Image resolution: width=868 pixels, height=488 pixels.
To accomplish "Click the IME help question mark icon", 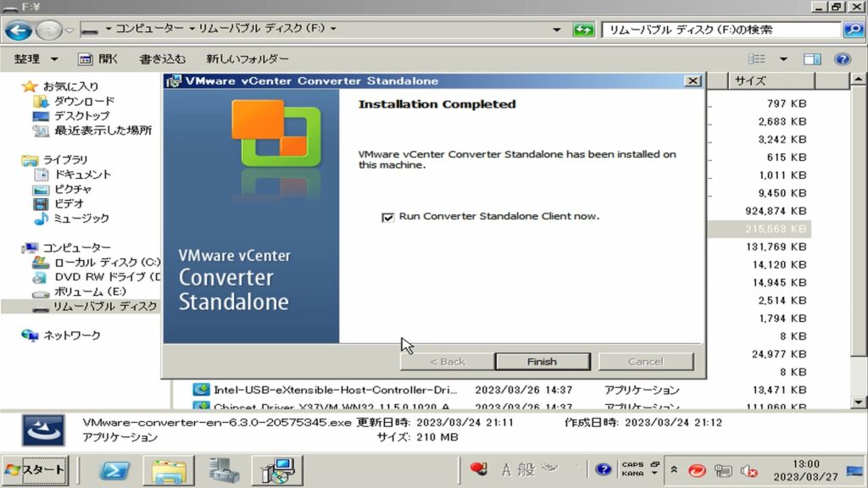I will click(x=603, y=470).
